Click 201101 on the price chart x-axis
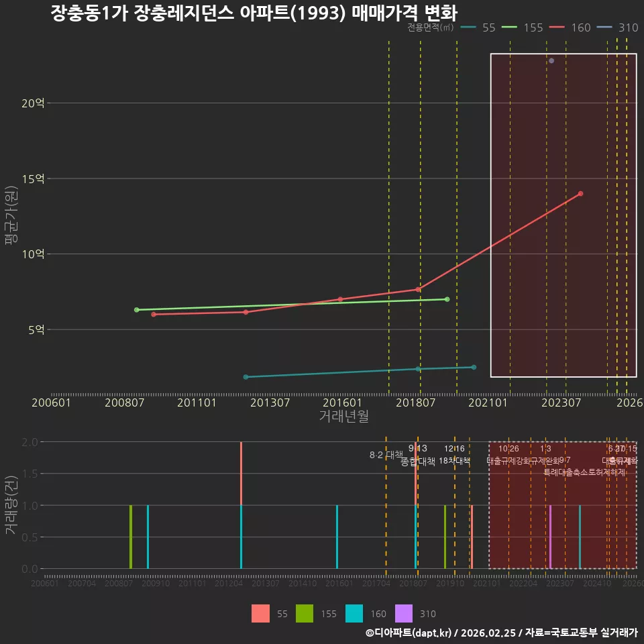The image size is (644, 644). point(197,402)
